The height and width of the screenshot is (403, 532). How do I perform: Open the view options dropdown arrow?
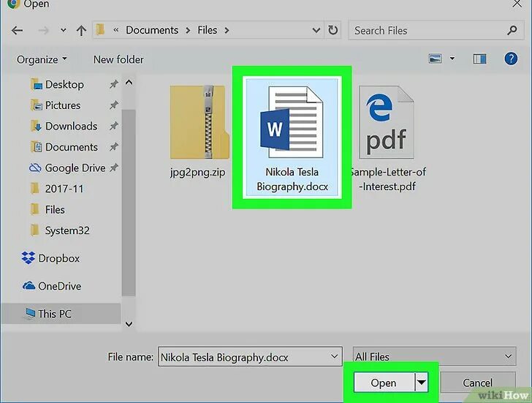coord(452,59)
